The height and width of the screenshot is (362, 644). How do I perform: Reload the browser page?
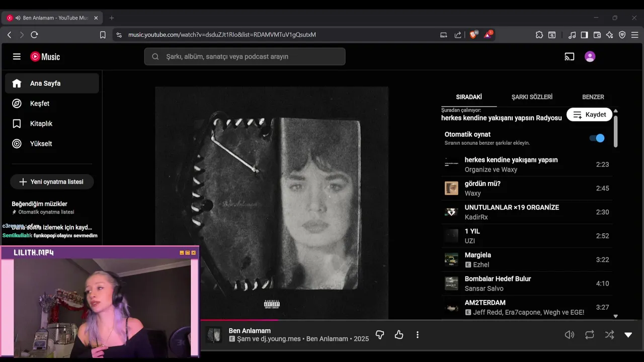pyautogui.click(x=34, y=35)
